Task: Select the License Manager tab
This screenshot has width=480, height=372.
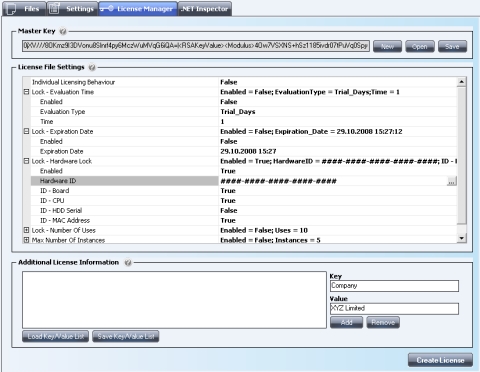Action: click(x=138, y=9)
